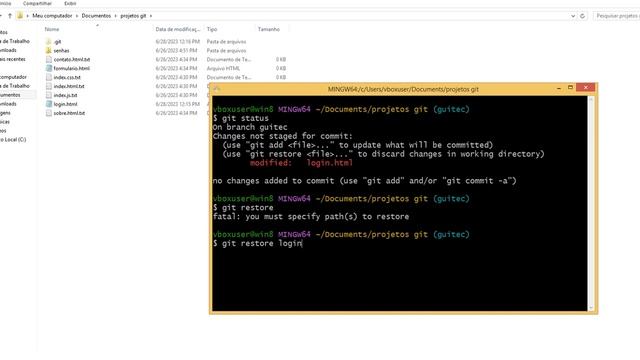Select index.html.txt file name
Screen dimensions: 640x360
69,87
